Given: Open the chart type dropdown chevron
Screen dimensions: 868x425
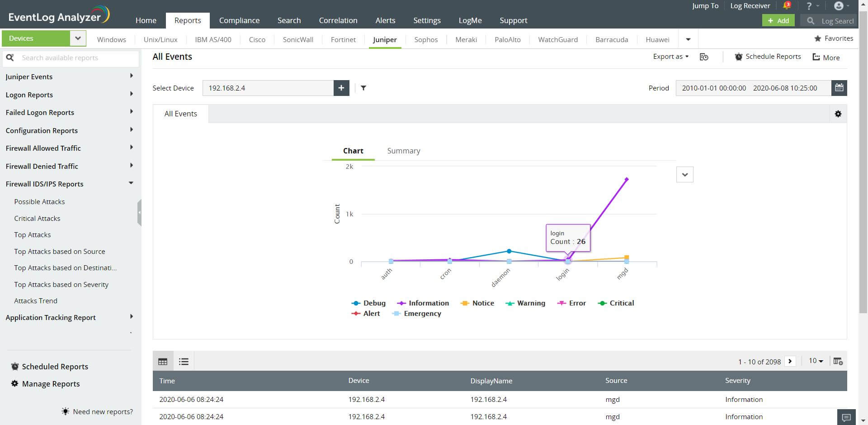Looking at the screenshot, I should tap(685, 175).
